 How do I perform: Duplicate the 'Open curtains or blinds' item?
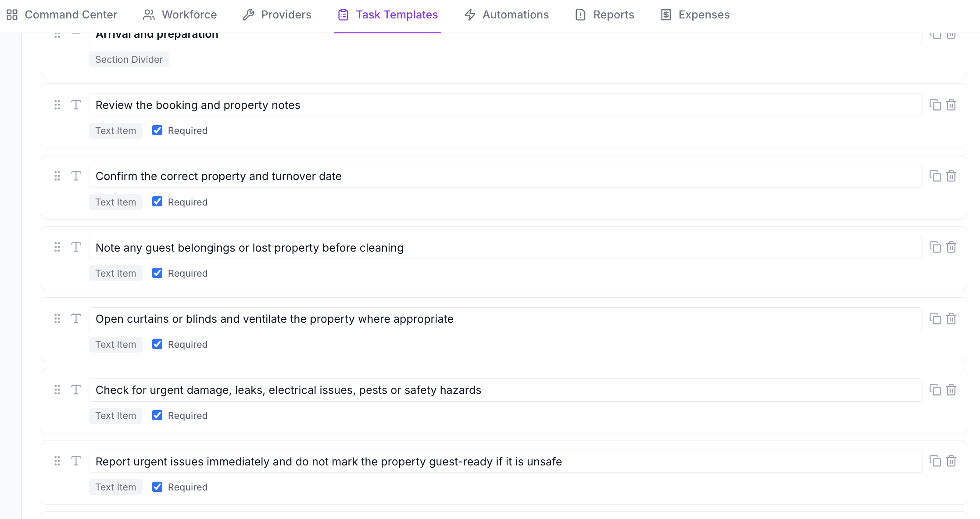click(x=935, y=319)
